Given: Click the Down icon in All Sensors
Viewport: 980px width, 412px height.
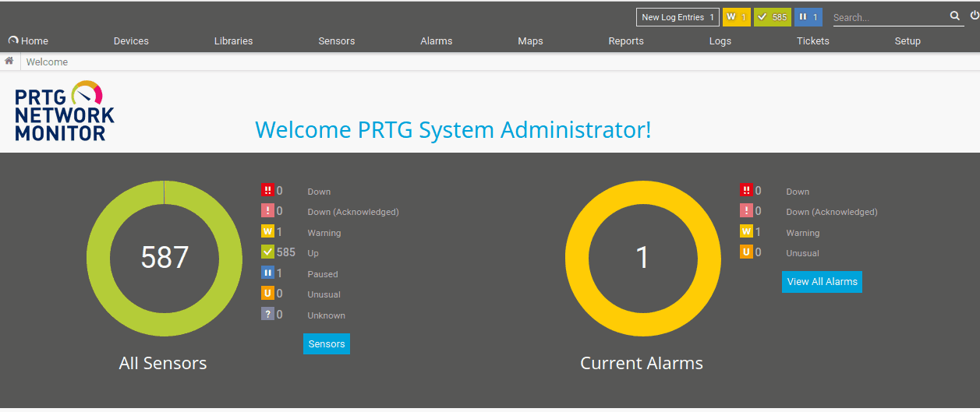Looking at the screenshot, I should click(267, 190).
